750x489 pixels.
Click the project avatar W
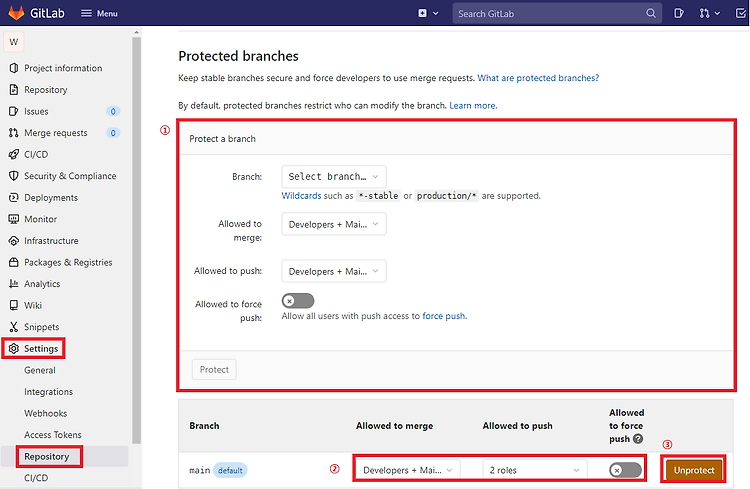tap(14, 42)
